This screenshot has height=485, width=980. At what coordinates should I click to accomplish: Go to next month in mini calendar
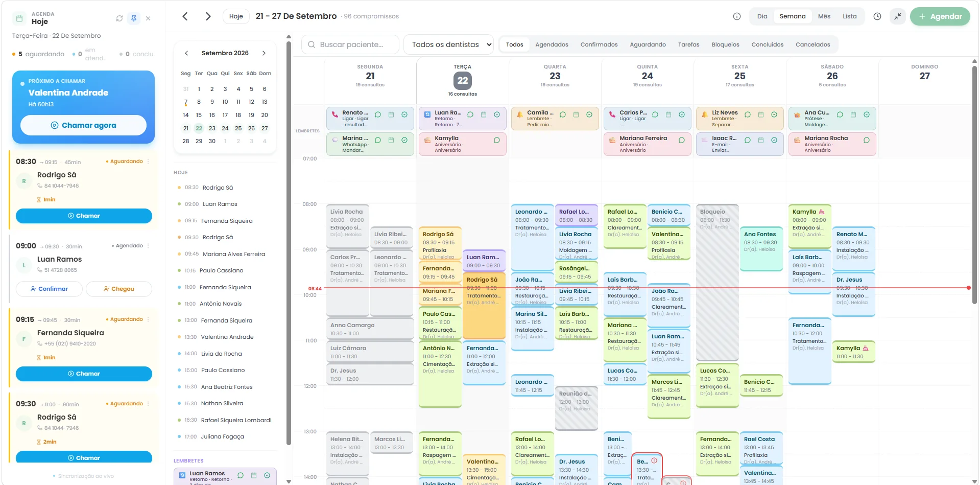point(264,53)
